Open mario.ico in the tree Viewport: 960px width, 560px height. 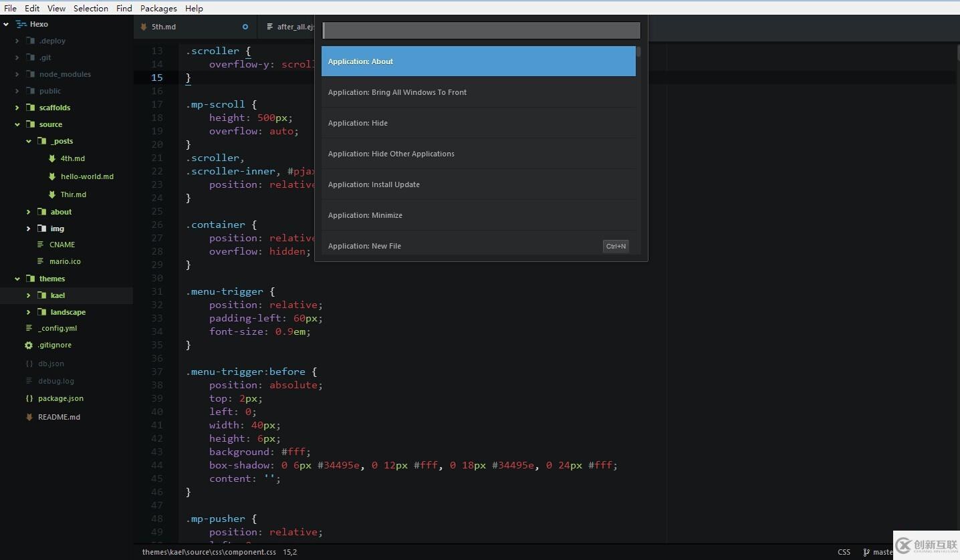coord(65,261)
